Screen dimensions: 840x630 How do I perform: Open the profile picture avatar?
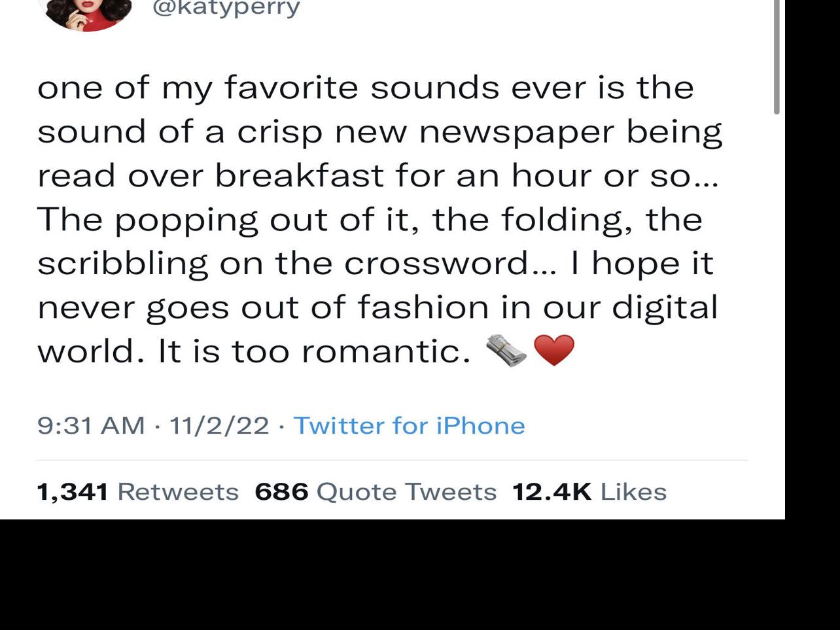pos(86,13)
